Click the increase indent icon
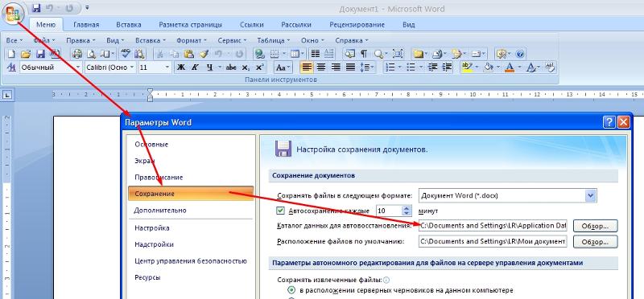Screen dimensions: 644x299 tap(448, 68)
